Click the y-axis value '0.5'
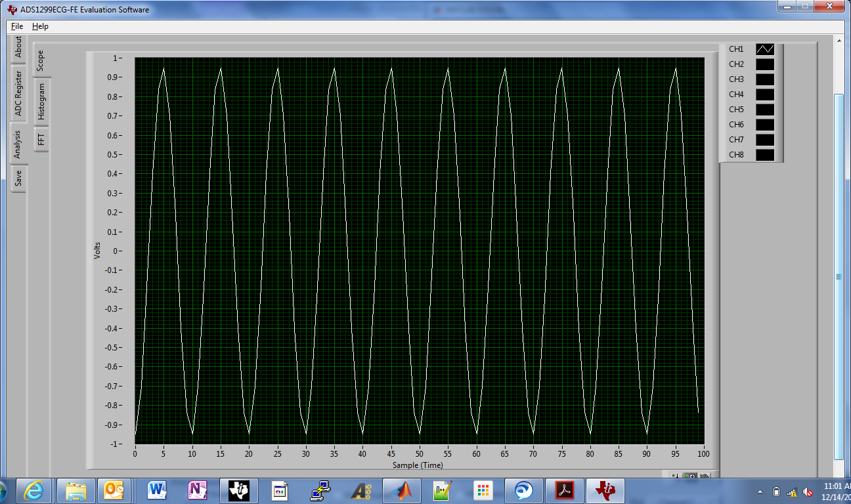The height and width of the screenshot is (504, 851). [x=113, y=155]
